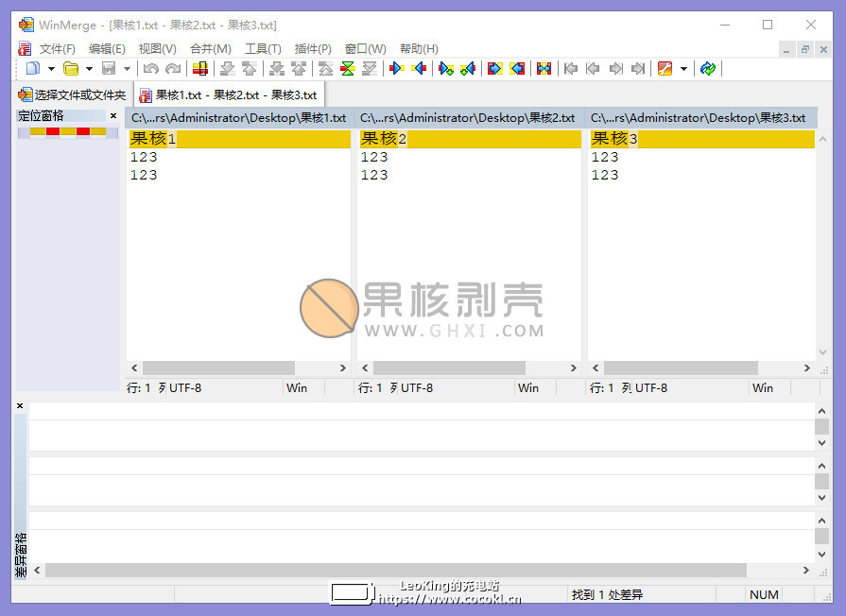Click the 果核3.txt file path header
Viewport: 846px width, 616px height.
pyautogui.click(x=700, y=117)
